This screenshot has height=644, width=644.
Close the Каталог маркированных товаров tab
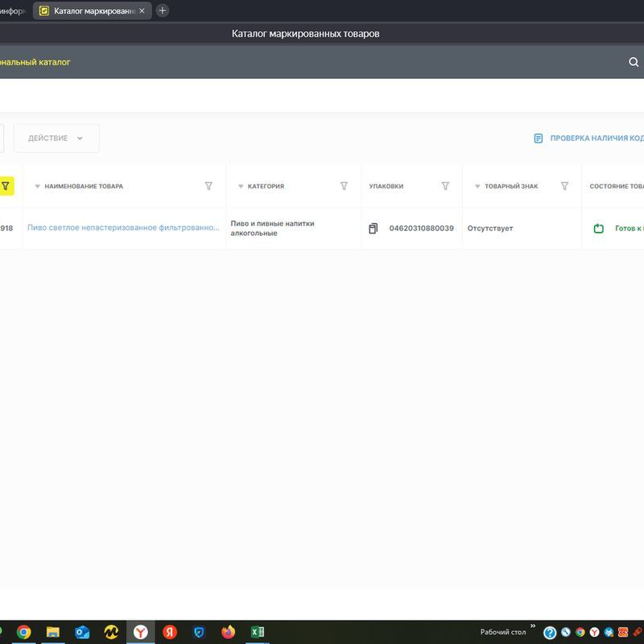tap(142, 10)
